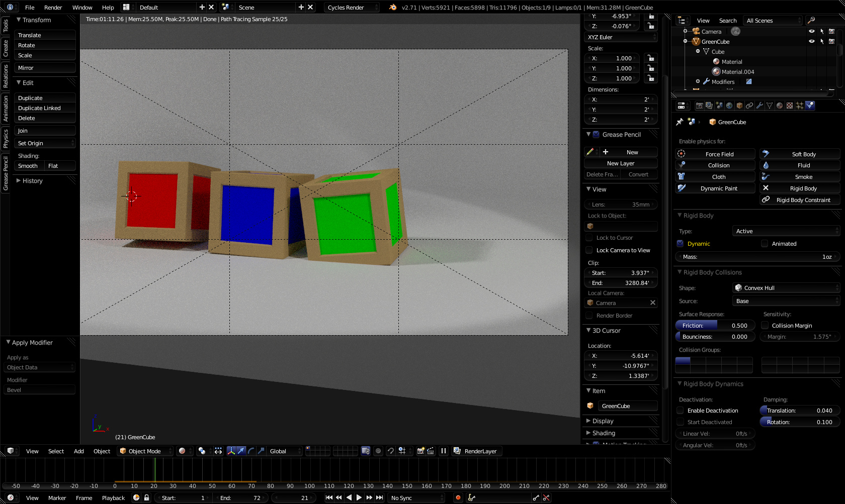Open the 3D view Add menu
Image resolution: width=845 pixels, height=504 pixels.
pos(78,451)
